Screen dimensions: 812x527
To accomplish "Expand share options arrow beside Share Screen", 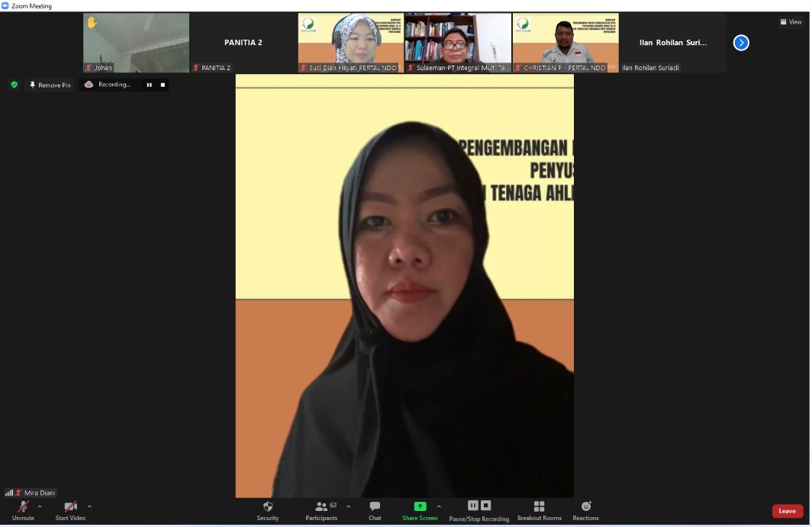I will pyautogui.click(x=439, y=506).
